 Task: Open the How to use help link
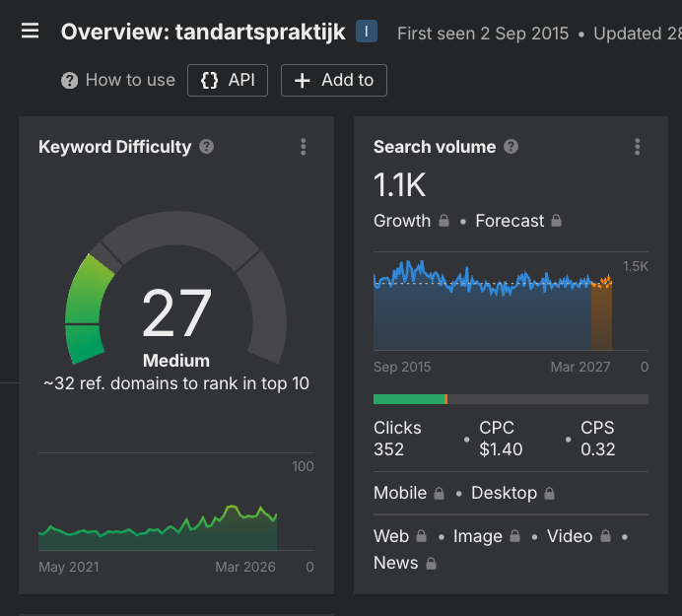(118, 80)
